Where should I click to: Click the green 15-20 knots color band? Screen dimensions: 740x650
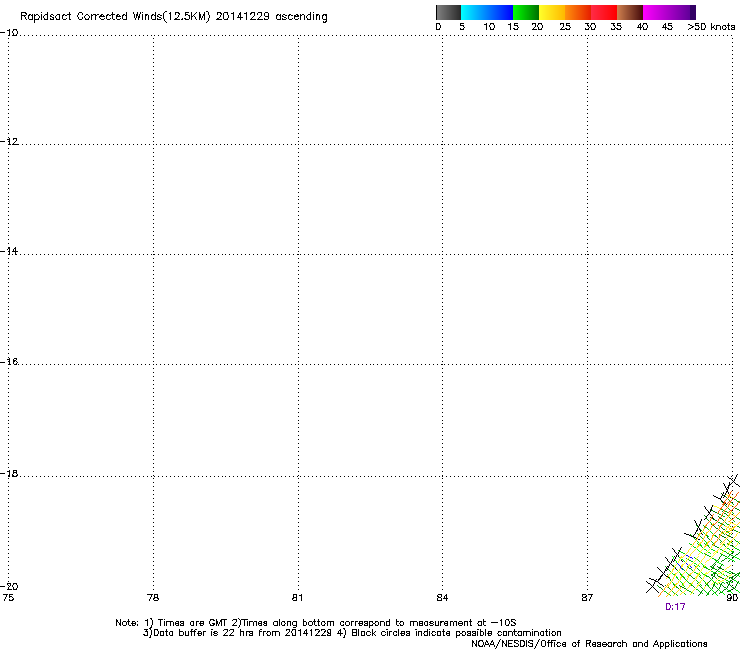[526, 12]
